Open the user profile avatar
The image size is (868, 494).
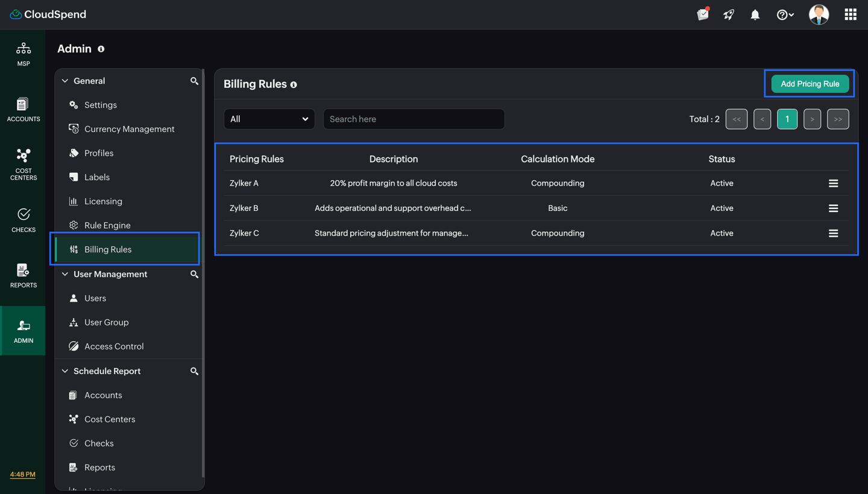click(x=819, y=14)
